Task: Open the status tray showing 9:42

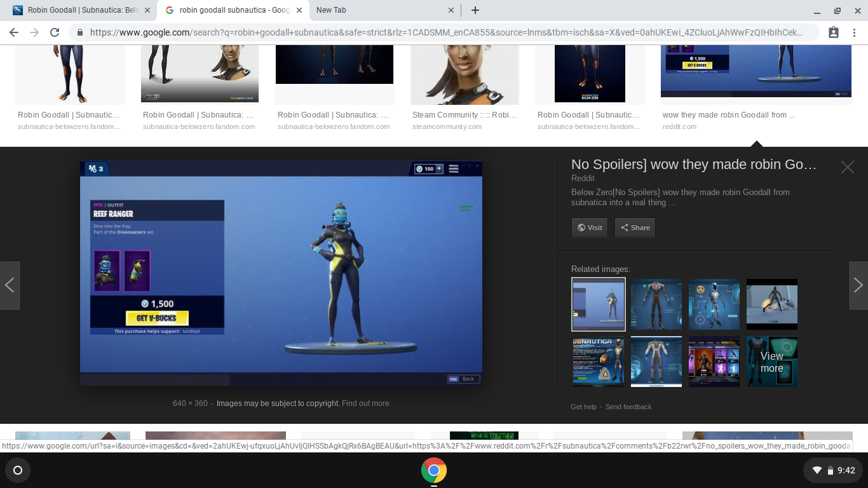Action: click(832, 470)
